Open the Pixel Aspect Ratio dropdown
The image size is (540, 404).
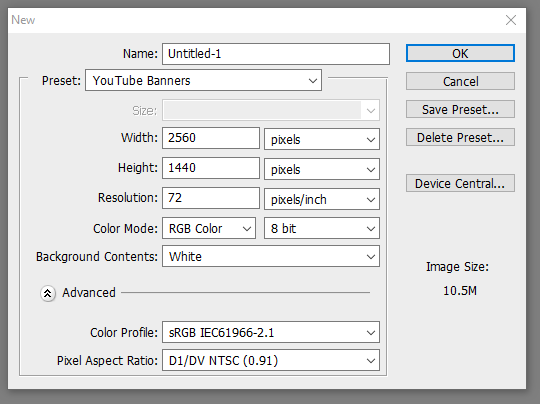tap(271, 360)
